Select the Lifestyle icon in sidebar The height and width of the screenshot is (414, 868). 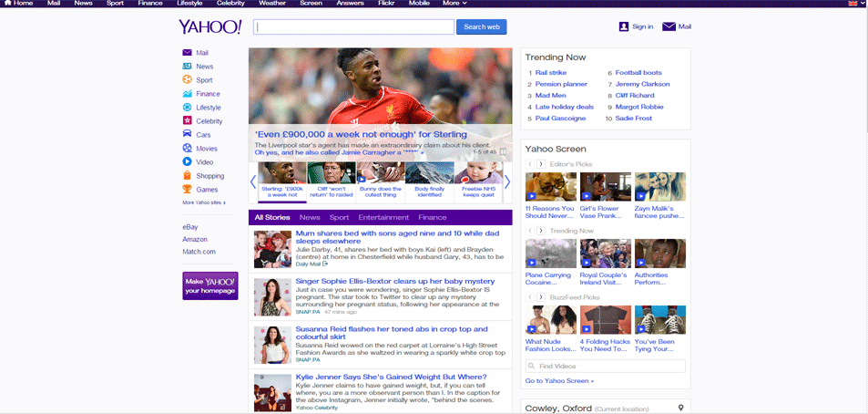pyautogui.click(x=187, y=108)
